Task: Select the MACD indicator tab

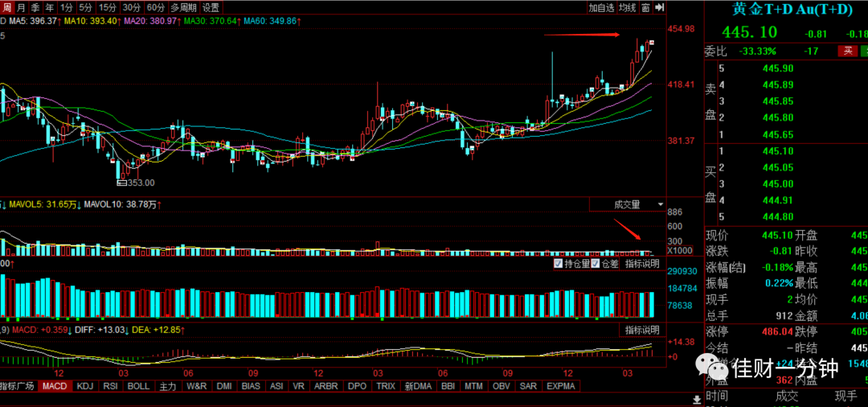Action: pos(55,386)
